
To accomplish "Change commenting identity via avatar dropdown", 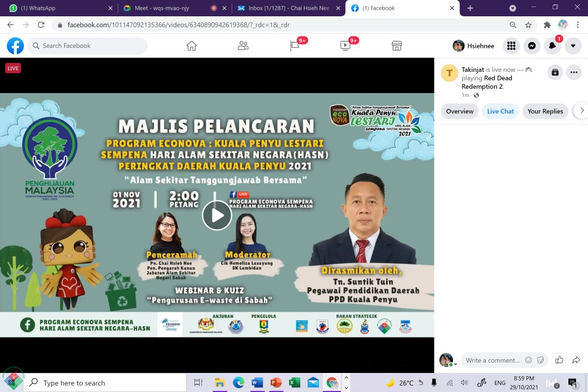I will [x=448, y=360].
